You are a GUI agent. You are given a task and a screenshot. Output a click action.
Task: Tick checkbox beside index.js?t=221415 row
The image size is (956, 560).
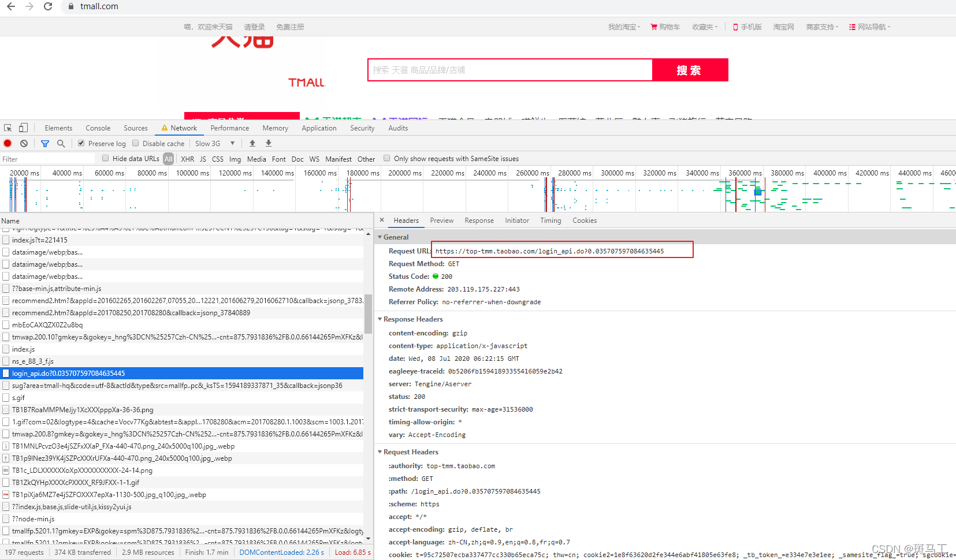pyautogui.click(x=6, y=240)
